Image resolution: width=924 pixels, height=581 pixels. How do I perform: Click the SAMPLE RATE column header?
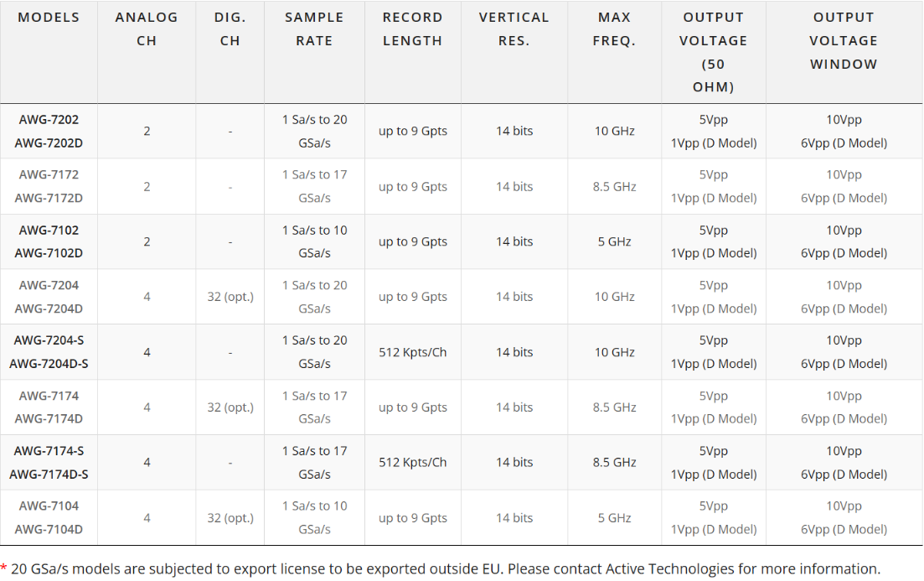314,29
